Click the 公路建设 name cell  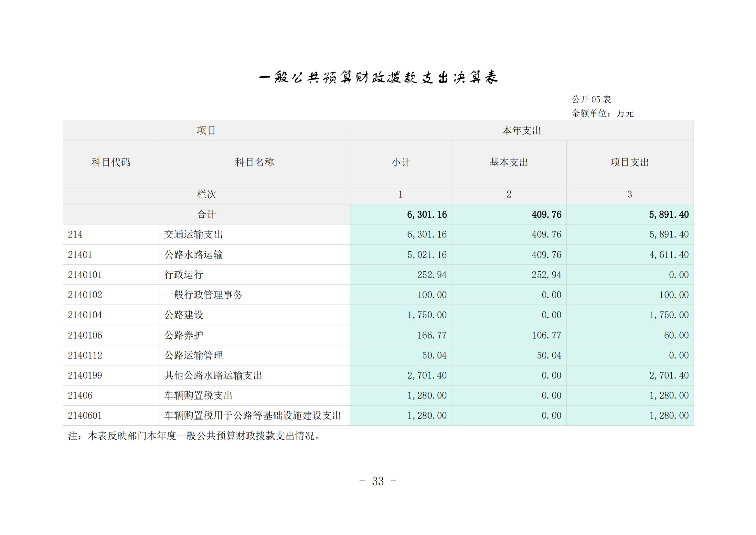(254, 315)
